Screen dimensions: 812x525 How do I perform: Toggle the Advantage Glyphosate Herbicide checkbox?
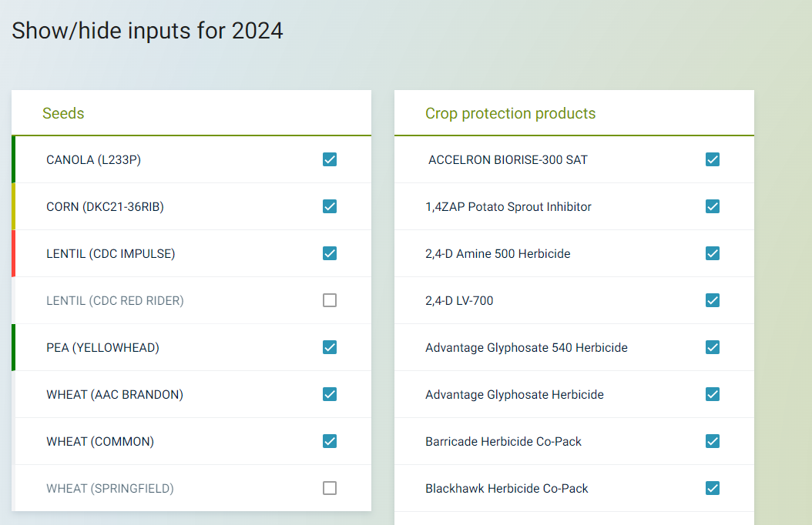pyautogui.click(x=713, y=394)
